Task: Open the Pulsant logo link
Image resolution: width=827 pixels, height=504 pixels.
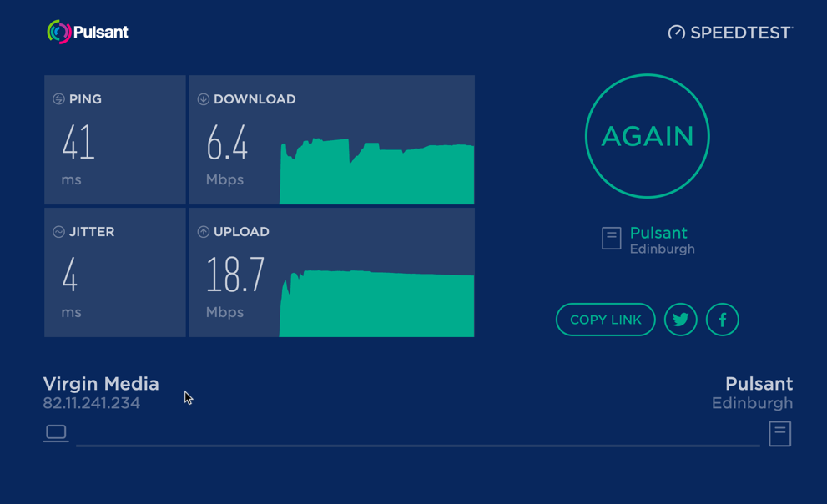Action: coord(88,33)
